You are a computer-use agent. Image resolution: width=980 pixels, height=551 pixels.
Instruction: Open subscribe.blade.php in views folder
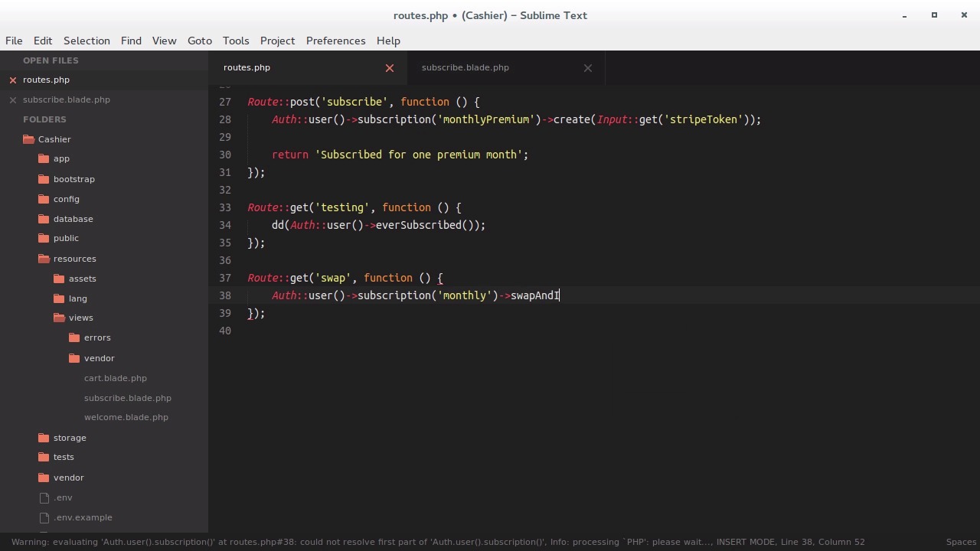coord(128,398)
